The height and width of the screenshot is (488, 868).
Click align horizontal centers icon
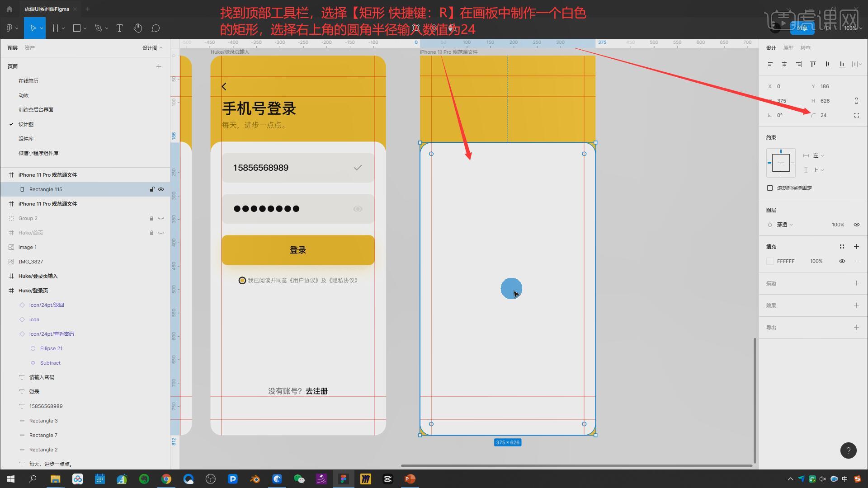pos(784,64)
